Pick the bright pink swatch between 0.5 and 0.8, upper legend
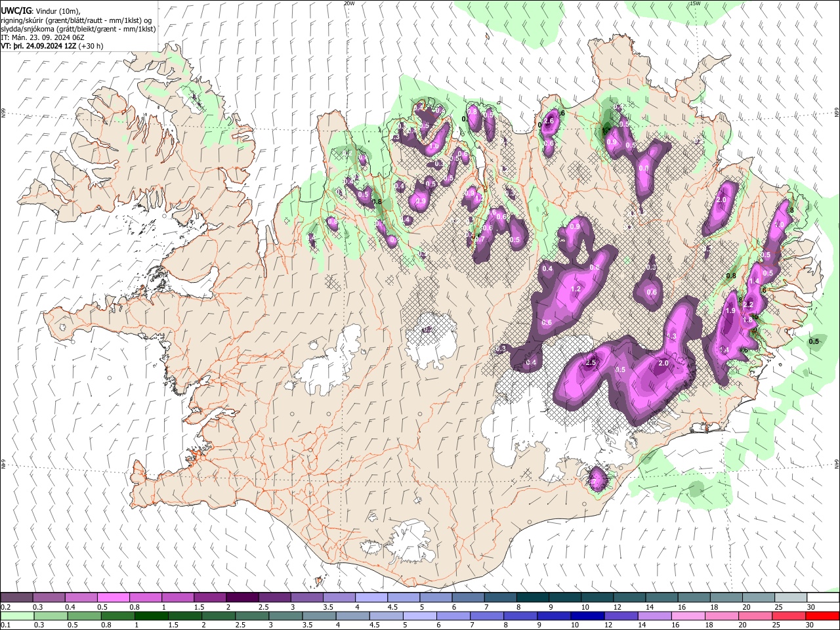Viewport: 840px width, 630px height. [x=114, y=598]
